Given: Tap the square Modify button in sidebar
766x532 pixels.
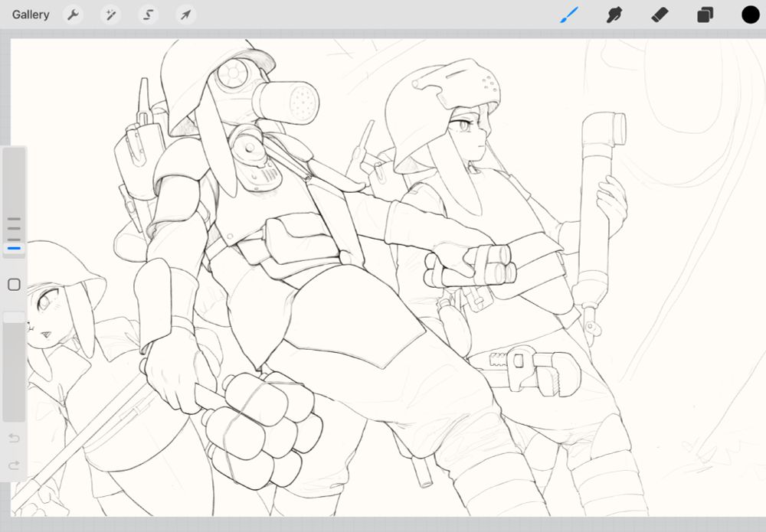Looking at the screenshot, I should [14, 285].
